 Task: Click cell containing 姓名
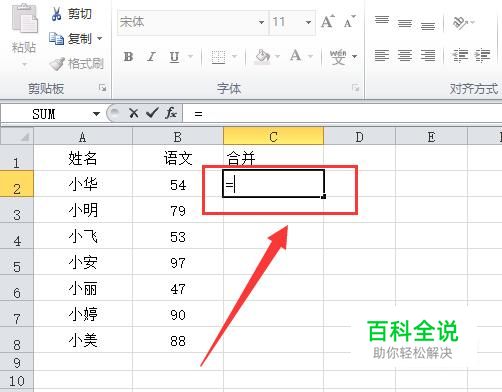point(83,158)
